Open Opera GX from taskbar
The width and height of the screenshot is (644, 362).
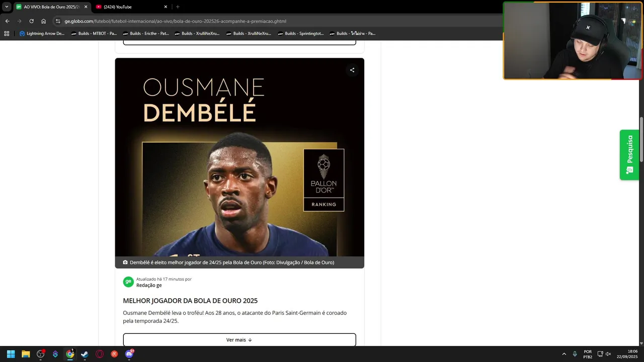(100, 354)
